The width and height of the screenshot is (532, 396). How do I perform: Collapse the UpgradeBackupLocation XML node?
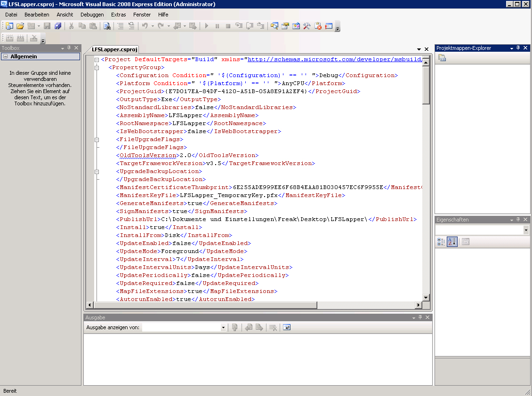[x=97, y=172]
